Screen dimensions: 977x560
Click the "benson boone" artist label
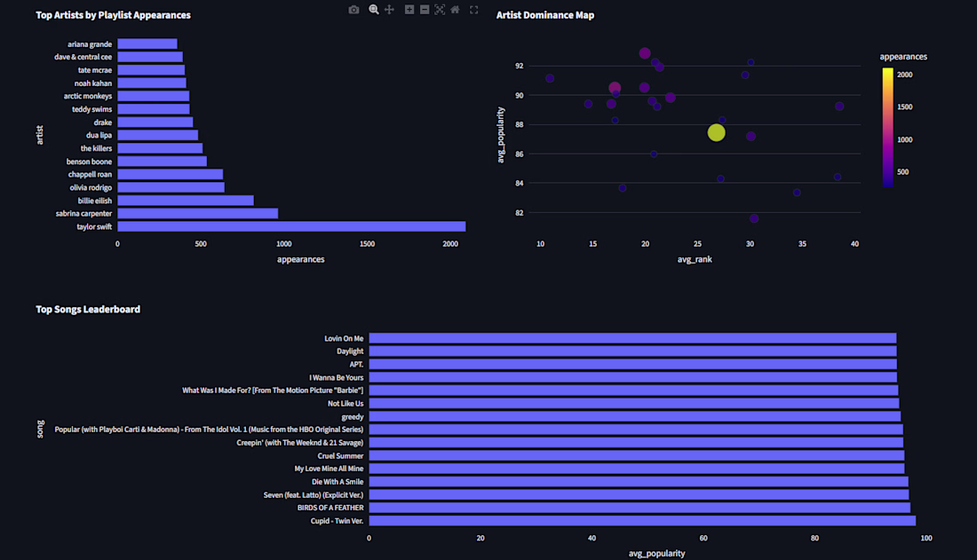point(89,162)
